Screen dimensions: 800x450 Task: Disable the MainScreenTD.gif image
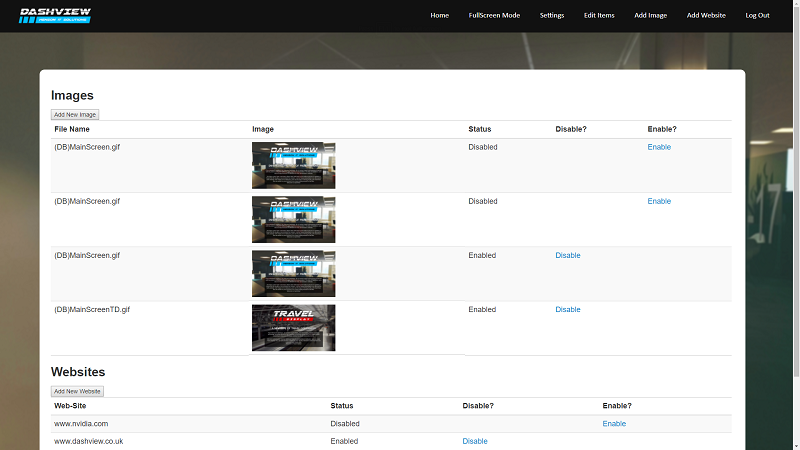(x=567, y=309)
